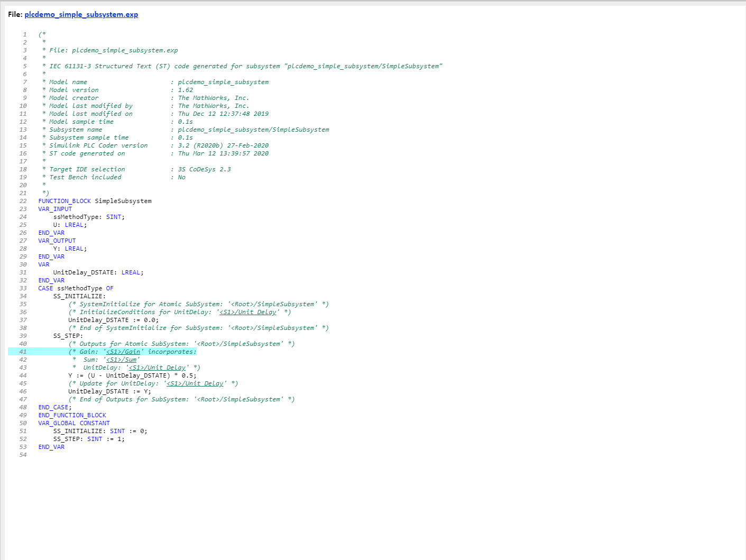Click the 'ssMethodType: SINT;' declaration

[x=89, y=217]
